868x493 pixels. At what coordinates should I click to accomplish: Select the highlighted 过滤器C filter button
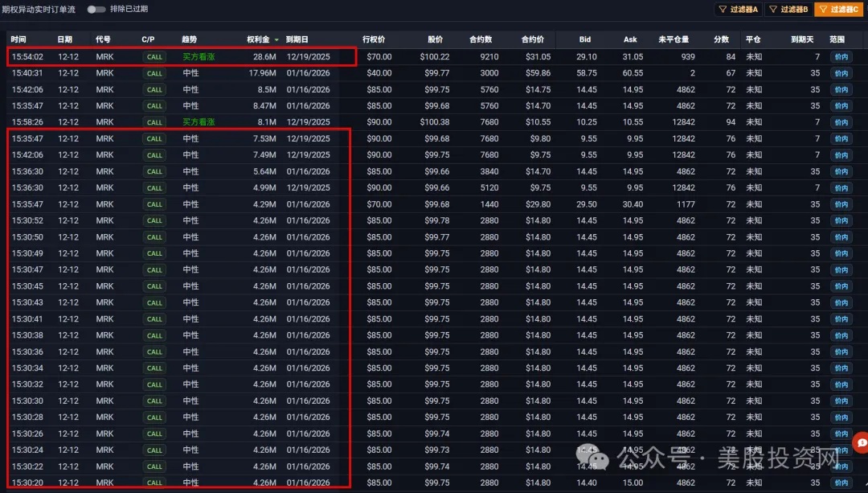[x=839, y=10]
